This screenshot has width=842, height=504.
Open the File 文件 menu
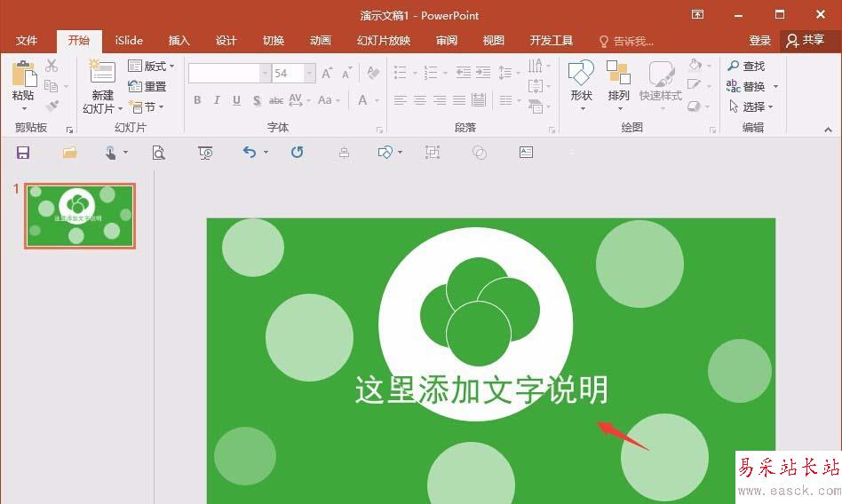pos(27,41)
